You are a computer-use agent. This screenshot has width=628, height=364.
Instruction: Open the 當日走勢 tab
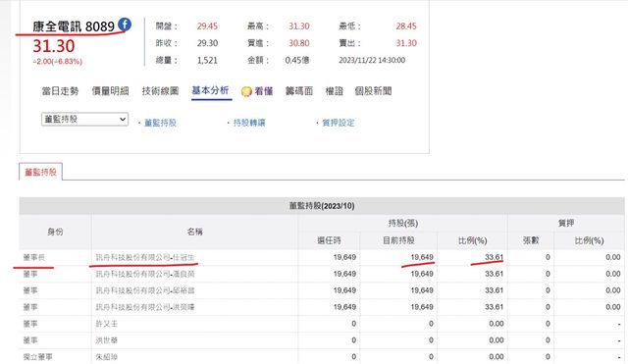click(x=61, y=91)
